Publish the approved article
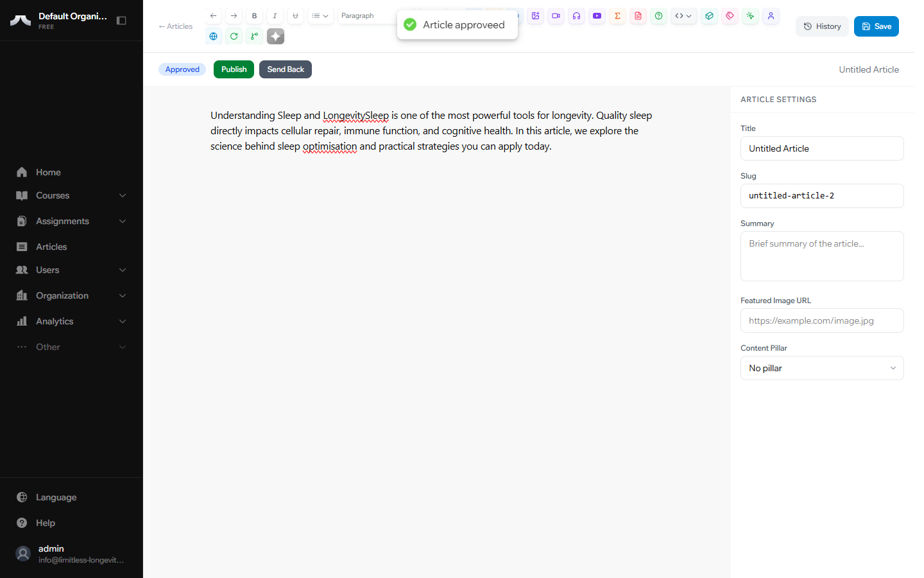The image size is (924, 578). (x=234, y=69)
